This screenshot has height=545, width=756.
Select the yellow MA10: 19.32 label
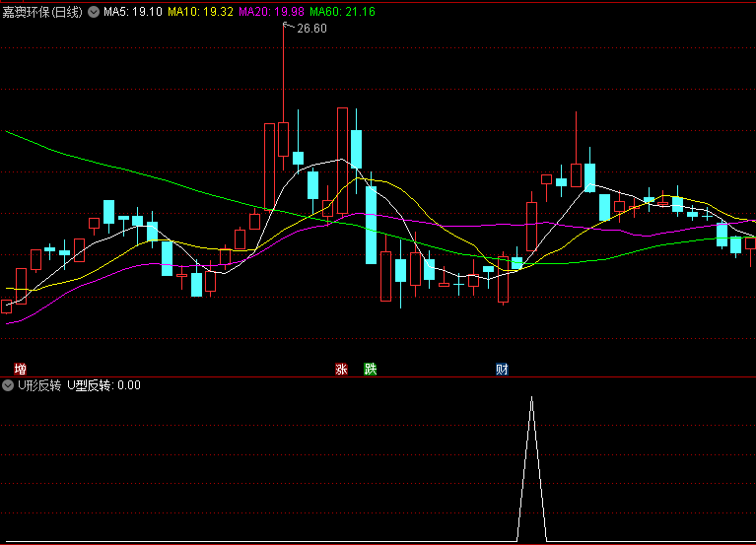tap(200, 12)
